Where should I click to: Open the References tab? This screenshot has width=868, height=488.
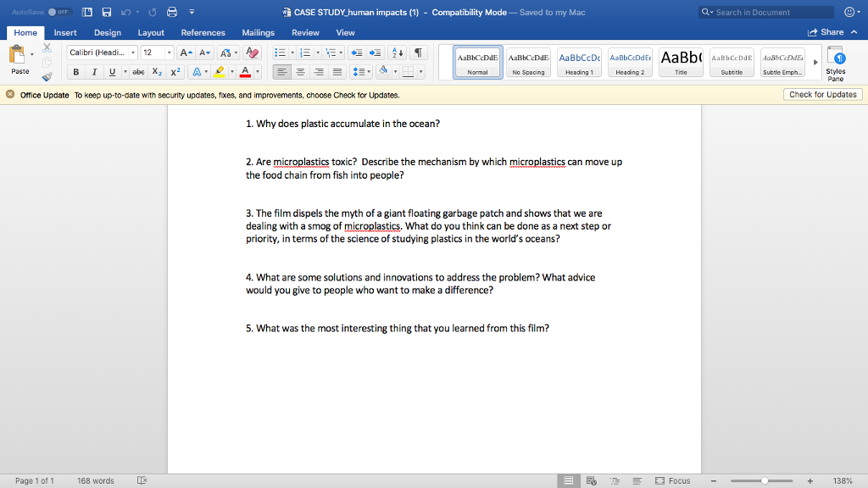pyautogui.click(x=203, y=33)
